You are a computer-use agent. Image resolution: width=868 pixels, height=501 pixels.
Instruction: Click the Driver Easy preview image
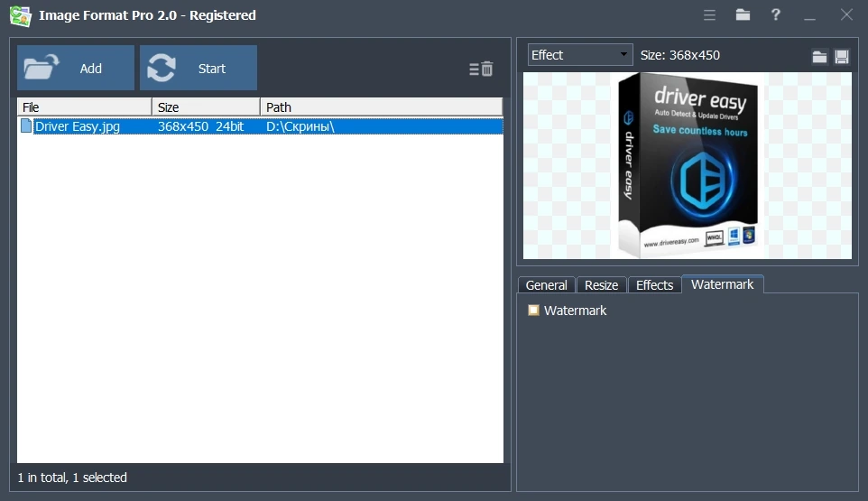click(x=688, y=165)
